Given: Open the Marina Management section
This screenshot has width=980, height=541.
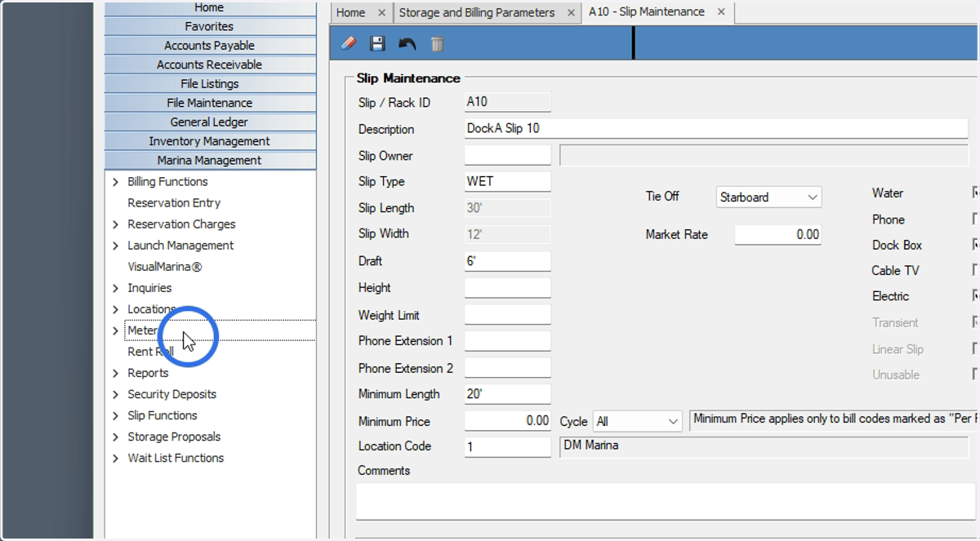Looking at the screenshot, I should point(210,161).
